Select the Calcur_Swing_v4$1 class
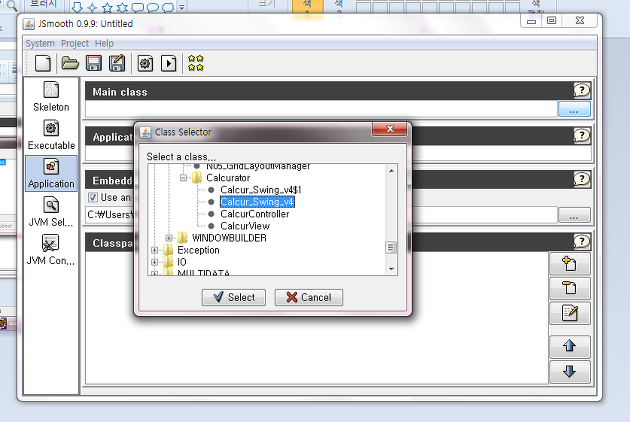This screenshot has width=630, height=422. pos(261,190)
